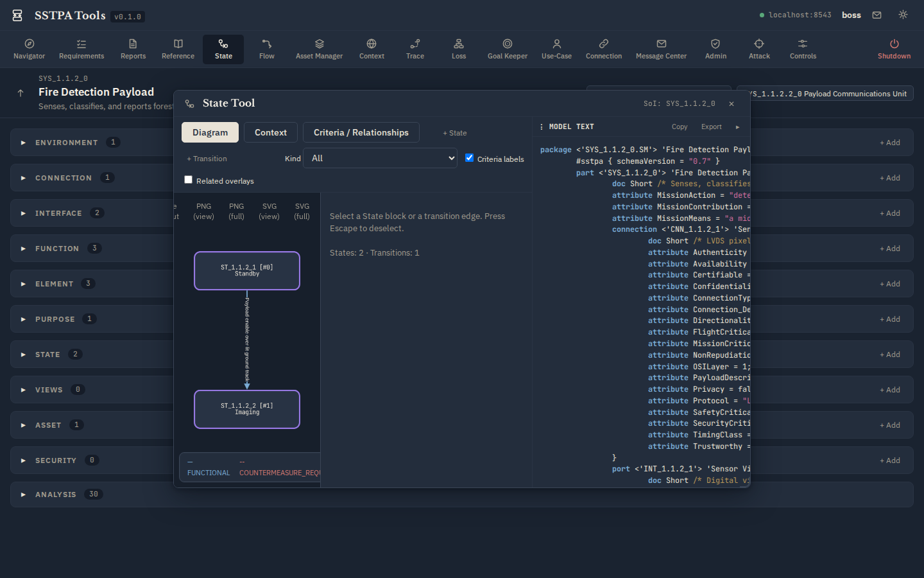The width and height of the screenshot is (924, 578).
Task: Export the model text
Action: [711, 127]
